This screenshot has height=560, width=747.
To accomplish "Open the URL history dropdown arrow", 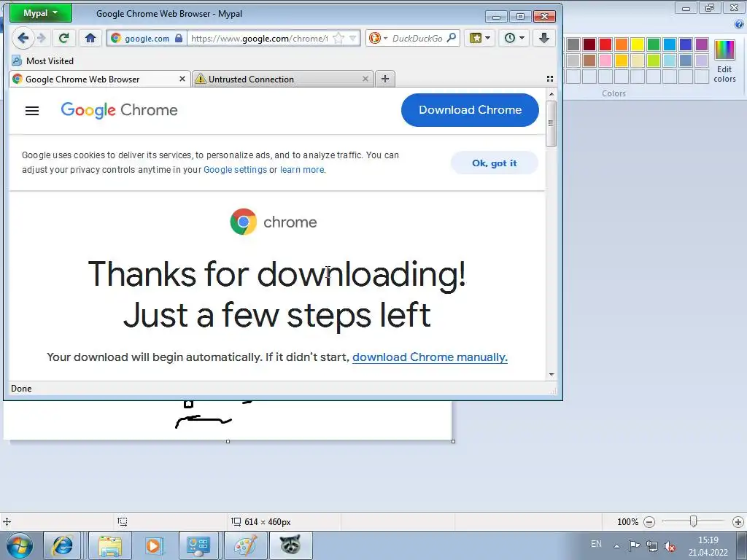I will pos(353,38).
